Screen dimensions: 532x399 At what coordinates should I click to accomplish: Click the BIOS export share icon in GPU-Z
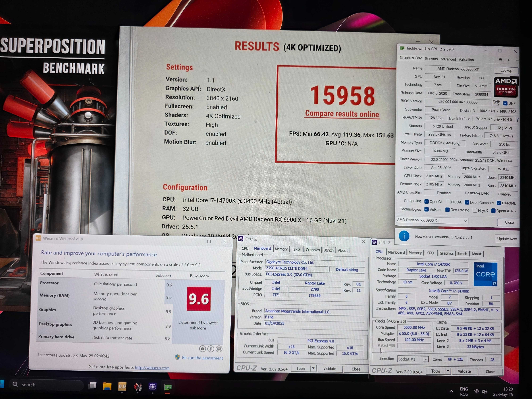point(496,103)
